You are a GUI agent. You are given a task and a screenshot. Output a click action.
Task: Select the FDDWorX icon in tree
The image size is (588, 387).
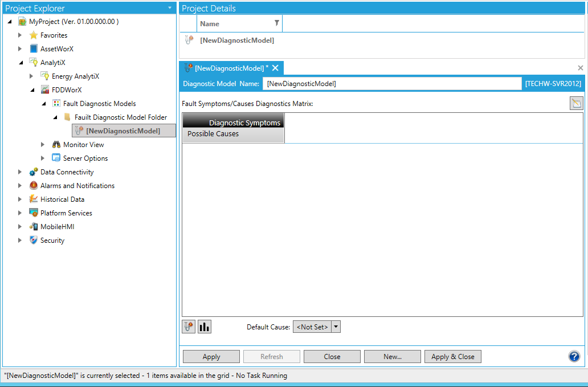tap(45, 90)
